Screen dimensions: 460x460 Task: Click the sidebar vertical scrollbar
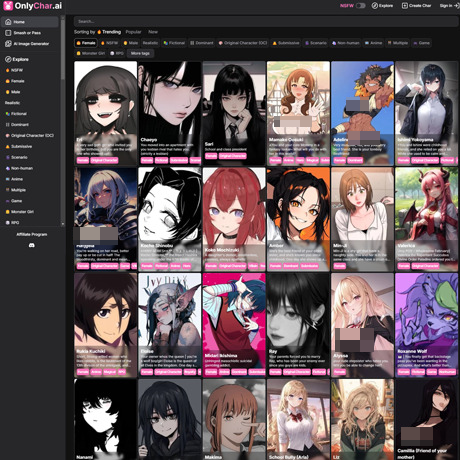(63, 50)
